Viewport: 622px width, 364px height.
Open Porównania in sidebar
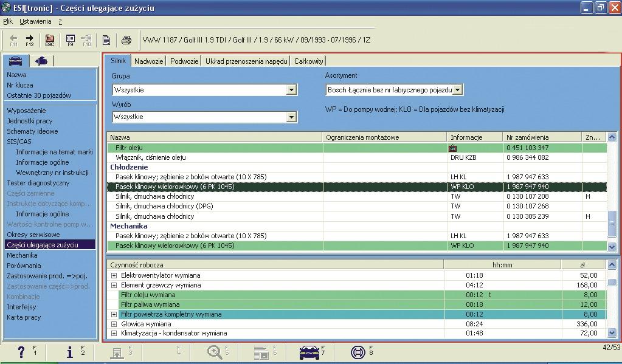click(24, 266)
